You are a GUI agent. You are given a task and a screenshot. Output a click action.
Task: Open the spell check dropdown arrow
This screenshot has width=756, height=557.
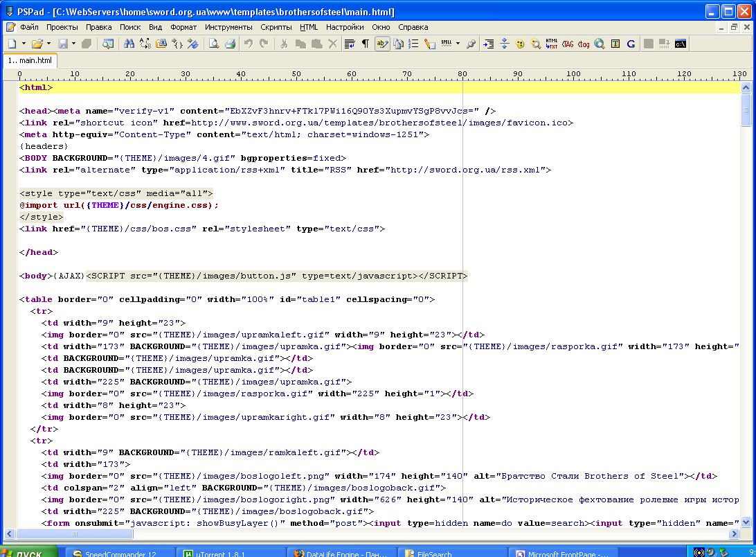point(458,44)
